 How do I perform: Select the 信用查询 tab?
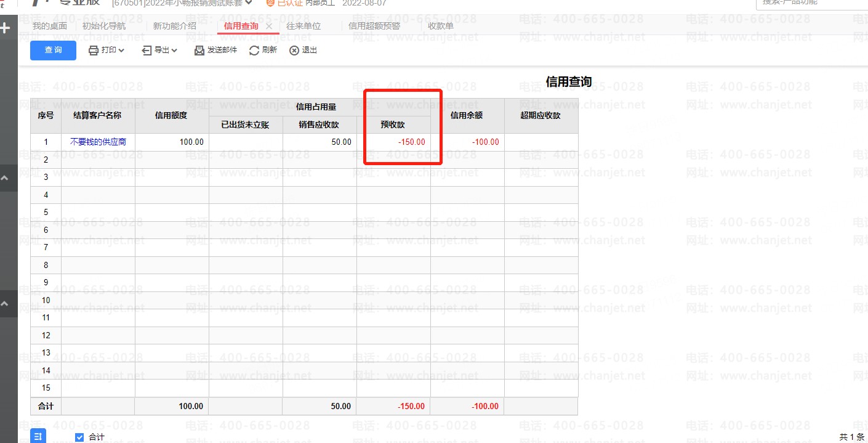click(241, 26)
